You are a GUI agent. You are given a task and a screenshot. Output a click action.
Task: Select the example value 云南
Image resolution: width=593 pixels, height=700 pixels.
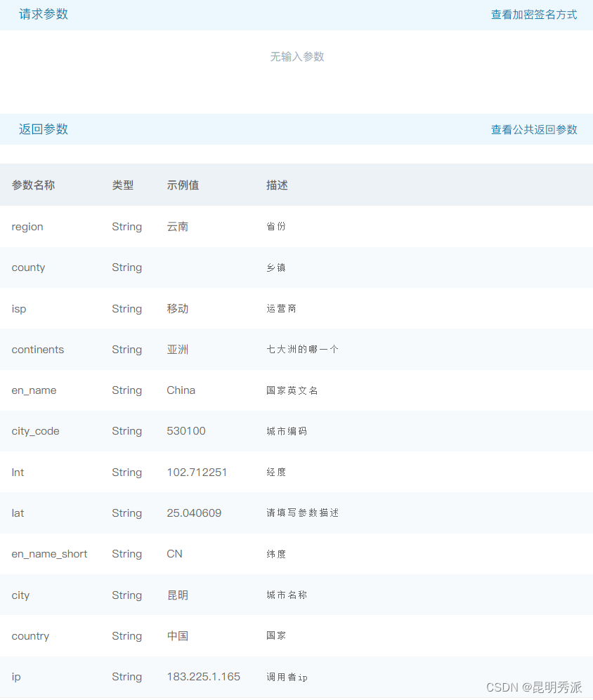point(178,227)
